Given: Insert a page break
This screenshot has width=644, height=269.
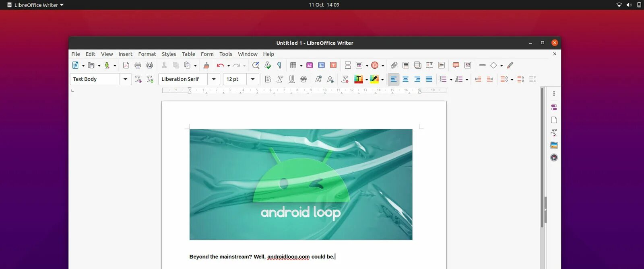Looking at the screenshot, I should tap(348, 65).
